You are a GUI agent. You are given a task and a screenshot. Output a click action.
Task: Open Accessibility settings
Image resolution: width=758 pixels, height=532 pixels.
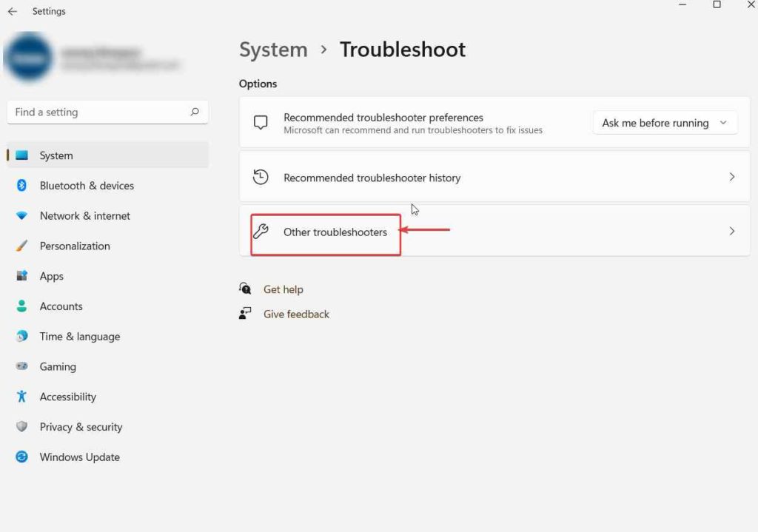tap(107, 396)
